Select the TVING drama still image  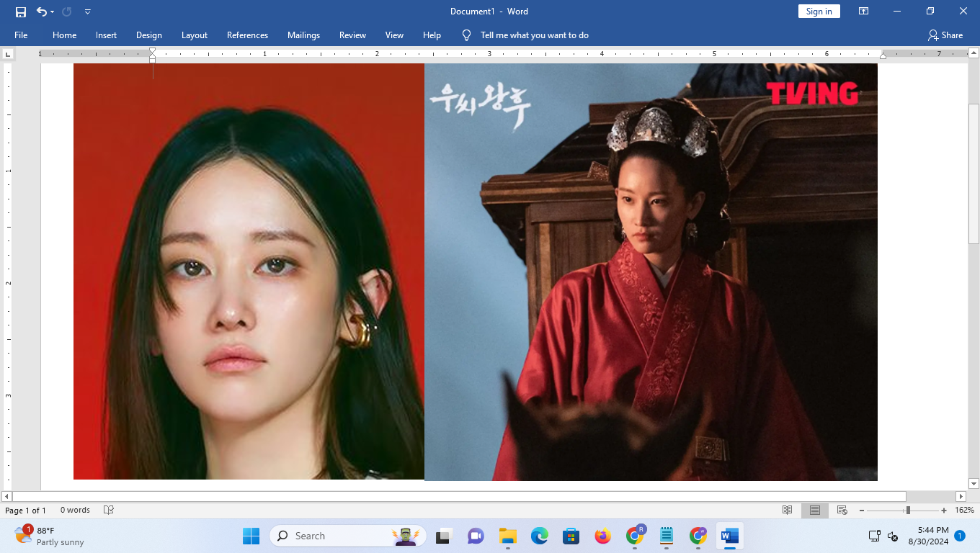651,271
